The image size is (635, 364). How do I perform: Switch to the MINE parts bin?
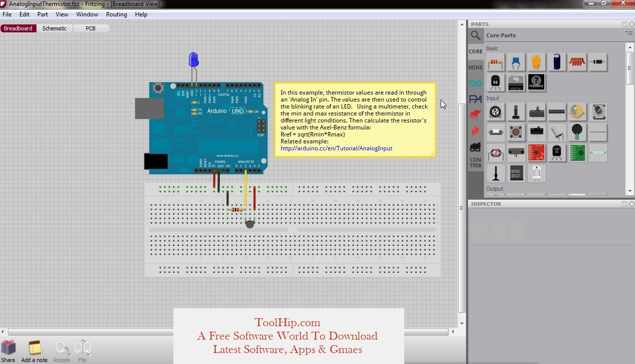[476, 67]
